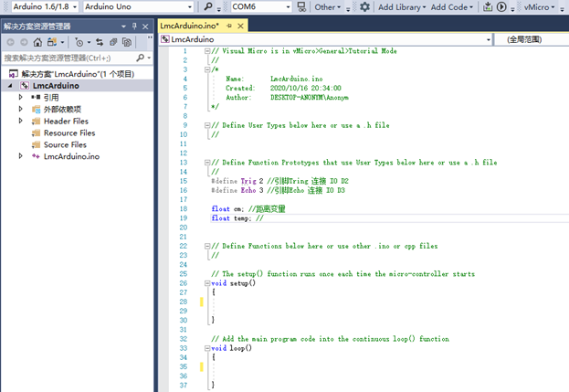Select the LmcArduino project item
Image resolution: width=569 pixels, height=392 pixels.
click(x=56, y=86)
